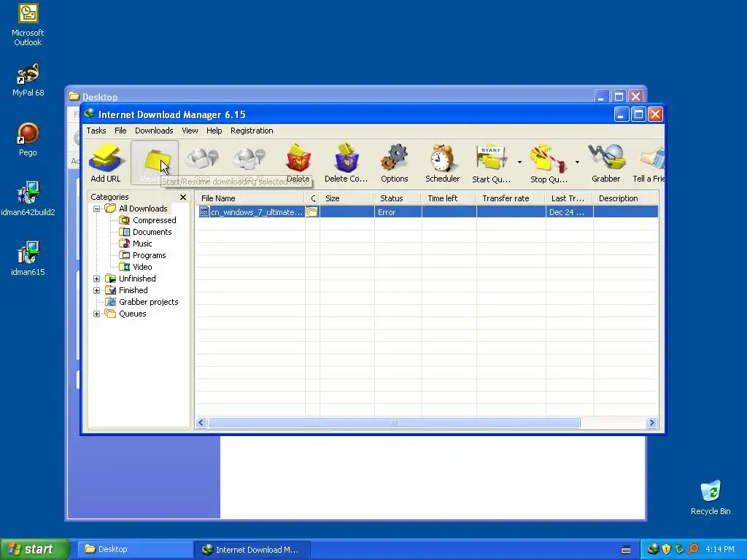The width and height of the screenshot is (747, 560).
Task: Open the Registration menu
Action: (x=252, y=131)
